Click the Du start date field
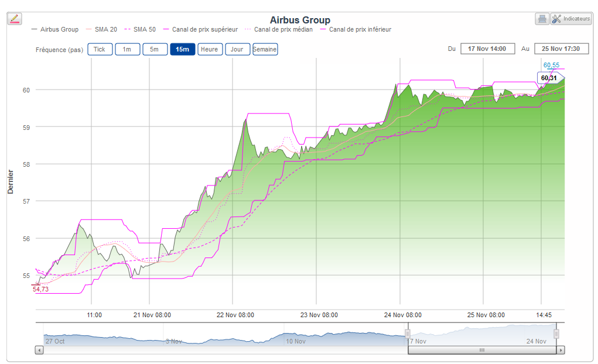 click(487, 49)
